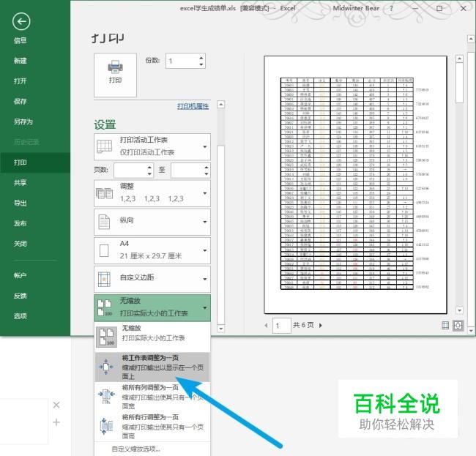Click the printer icon Print button
Screen dimensions: 476x456
coord(116,75)
